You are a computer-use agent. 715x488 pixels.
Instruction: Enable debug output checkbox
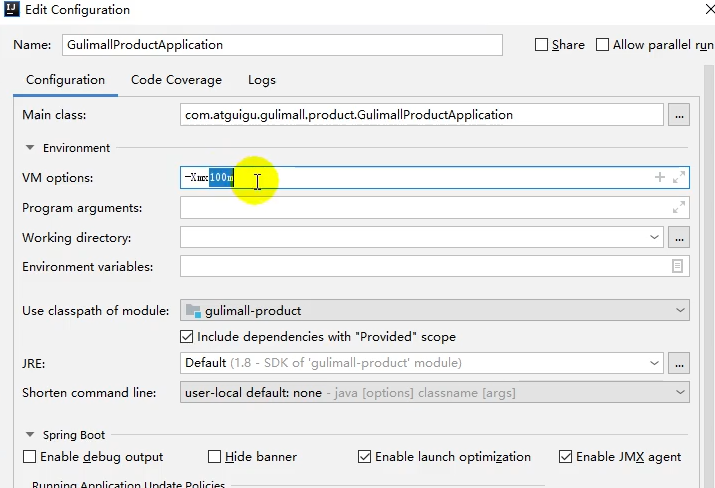[x=30, y=457]
